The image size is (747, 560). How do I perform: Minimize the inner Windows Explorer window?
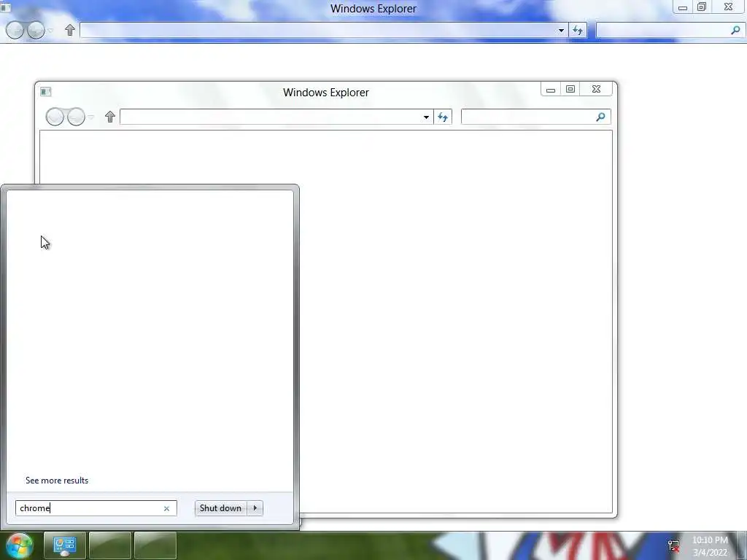point(551,90)
